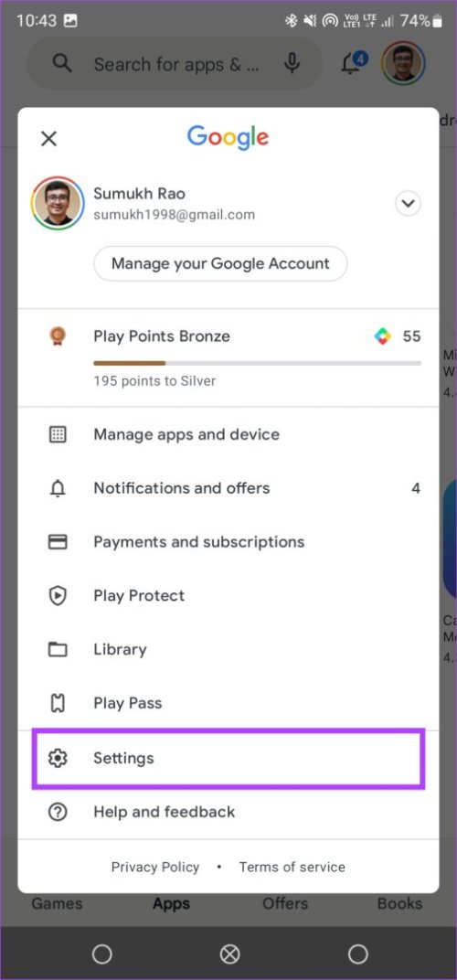Open the notification bell in search bar
457x980 pixels.
coord(353,62)
